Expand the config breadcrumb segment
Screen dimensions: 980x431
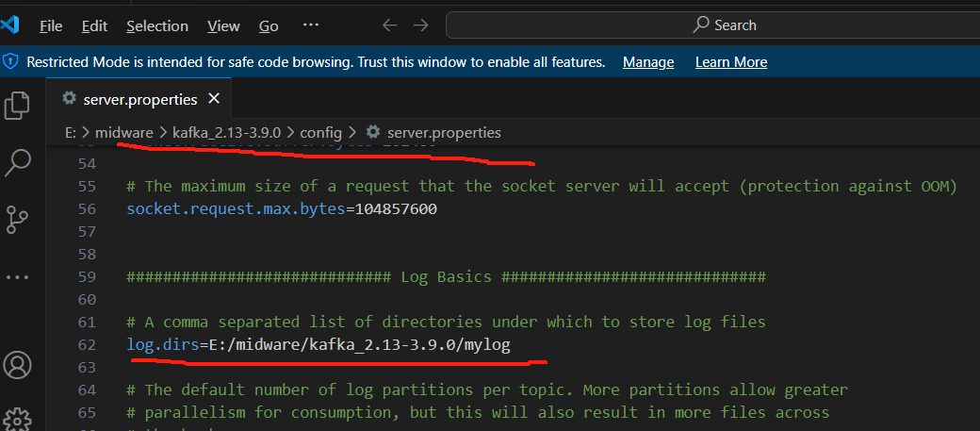(x=320, y=133)
